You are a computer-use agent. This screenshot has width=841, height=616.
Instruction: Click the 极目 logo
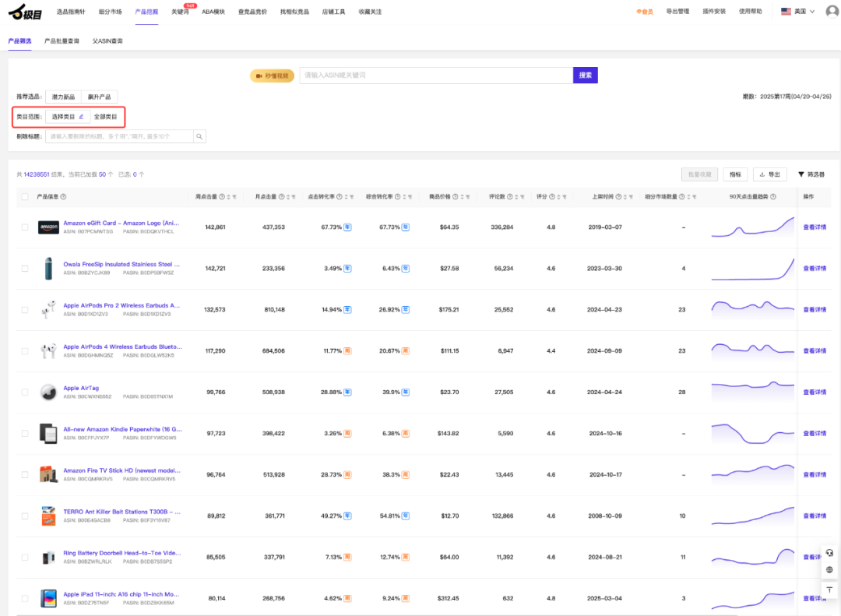point(25,11)
